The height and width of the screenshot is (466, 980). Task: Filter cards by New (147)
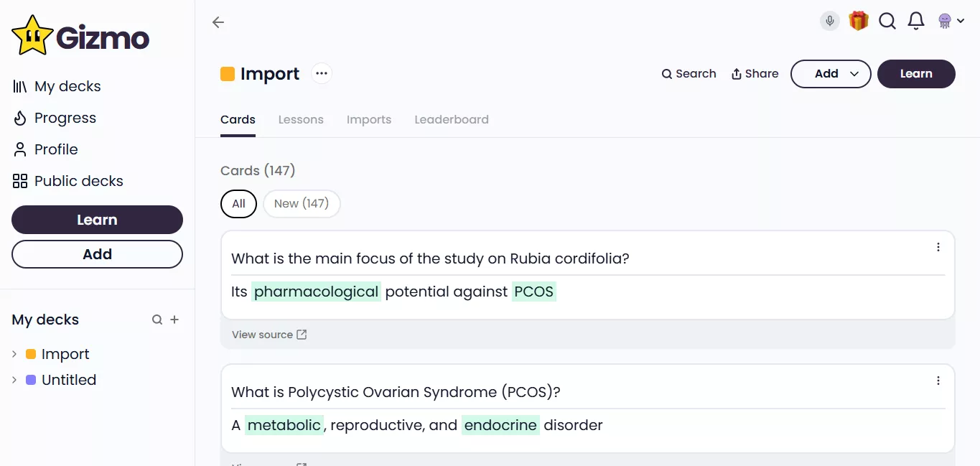coord(302,203)
